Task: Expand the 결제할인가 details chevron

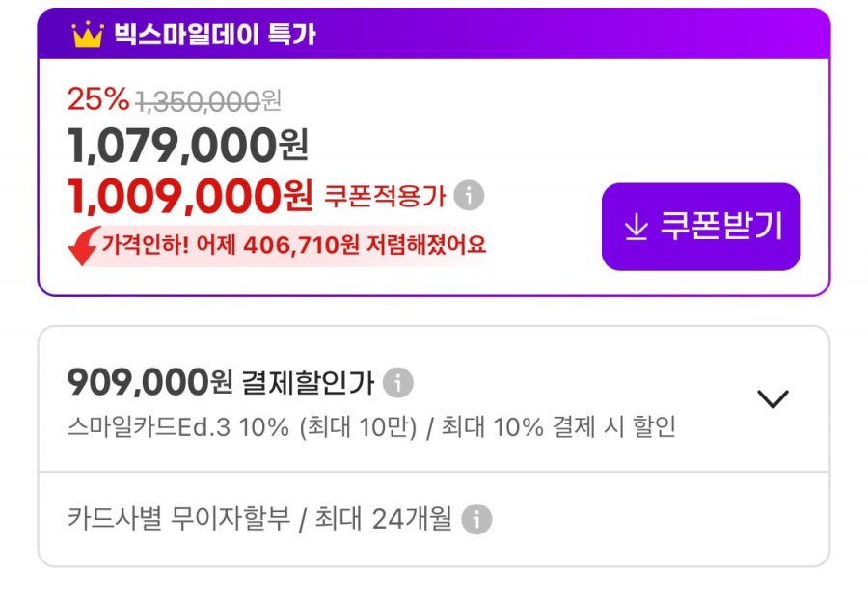Action: point(773,398)
